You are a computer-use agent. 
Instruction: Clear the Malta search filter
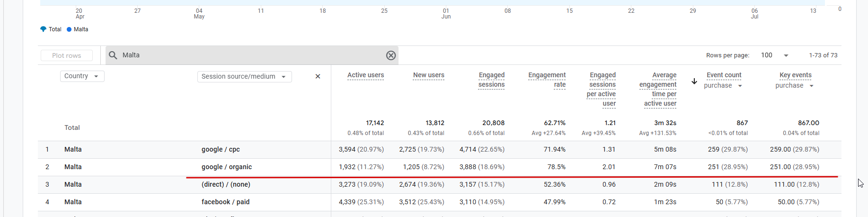coord(391,55)
